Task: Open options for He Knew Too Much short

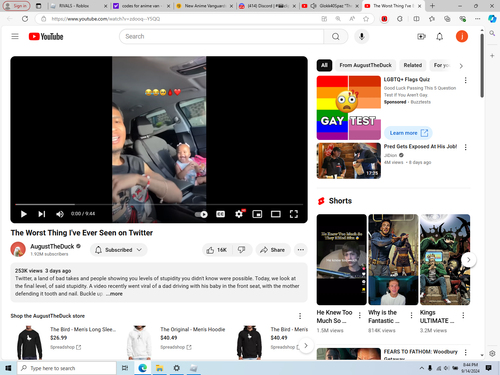Action: [x=360, y=315]
